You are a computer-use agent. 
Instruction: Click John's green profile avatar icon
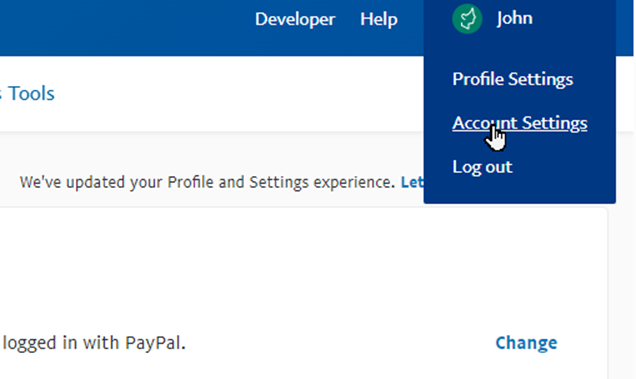pos(467,19)
